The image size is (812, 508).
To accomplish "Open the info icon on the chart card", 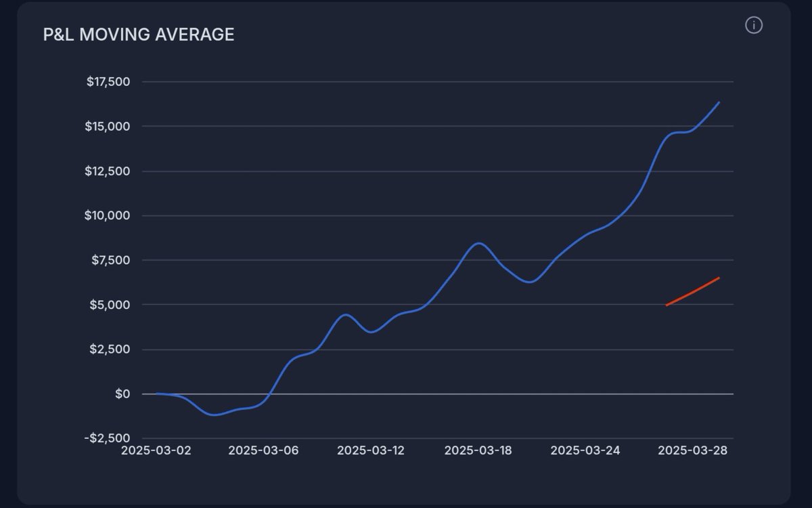I will point(754,26).
